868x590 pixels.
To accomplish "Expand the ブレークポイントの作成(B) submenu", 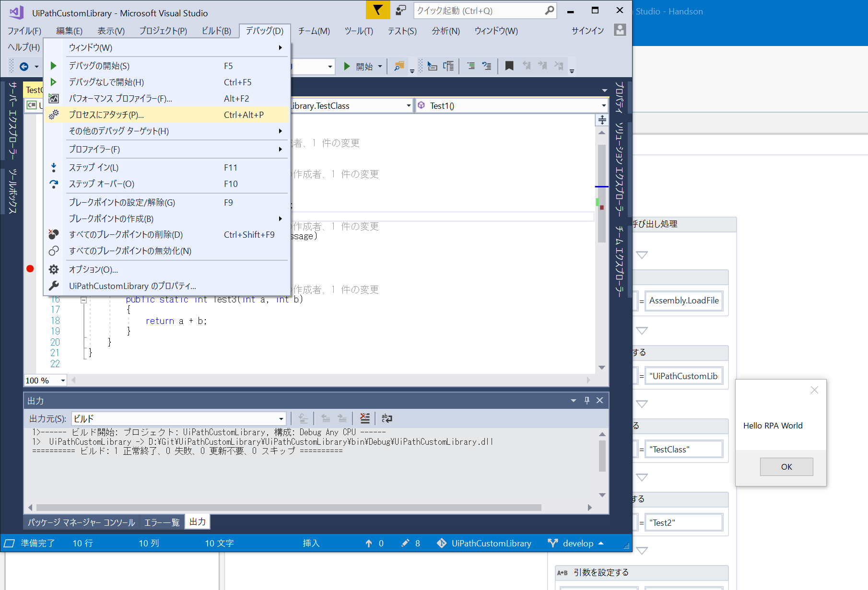I will click(166, 219).
